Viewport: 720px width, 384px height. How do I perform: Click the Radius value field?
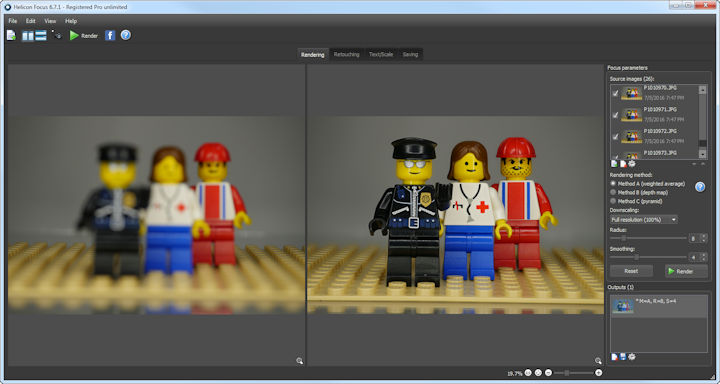point(694,238)
